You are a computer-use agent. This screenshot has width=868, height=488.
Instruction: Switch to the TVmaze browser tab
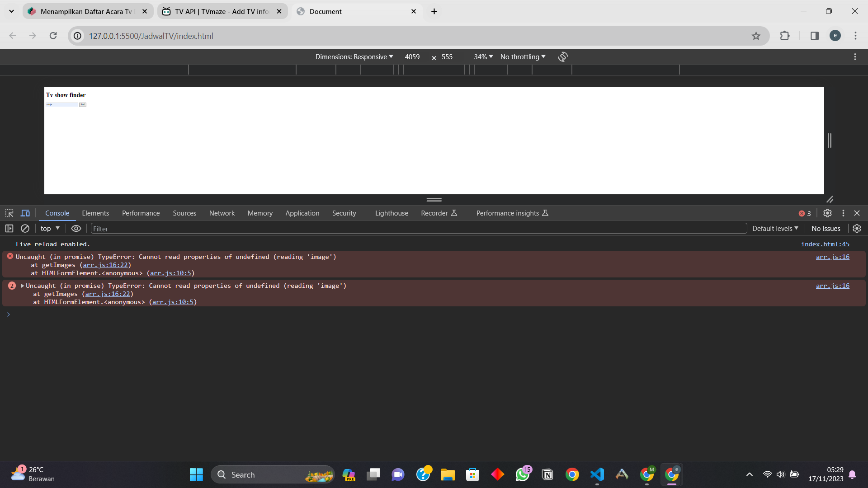[217, 11]
